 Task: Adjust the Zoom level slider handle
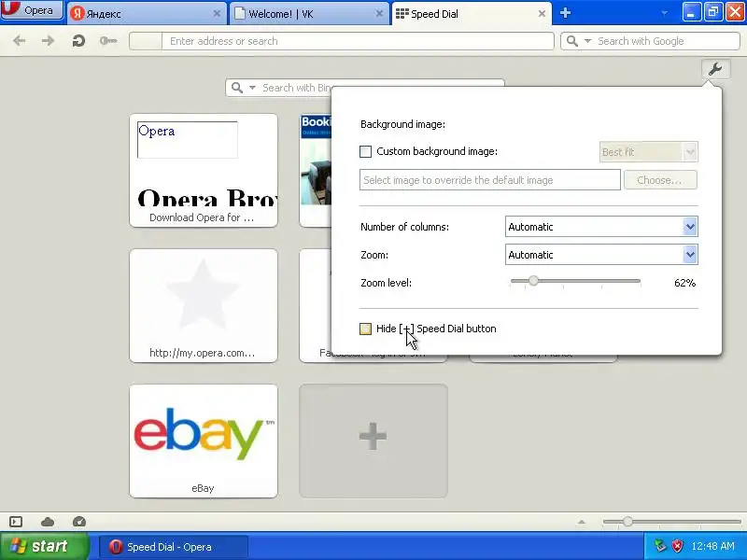(533, 281)
